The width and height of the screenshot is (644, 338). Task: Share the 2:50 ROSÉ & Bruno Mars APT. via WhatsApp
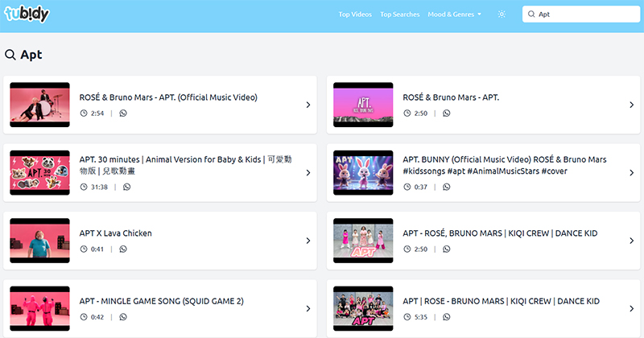[447, 113]
